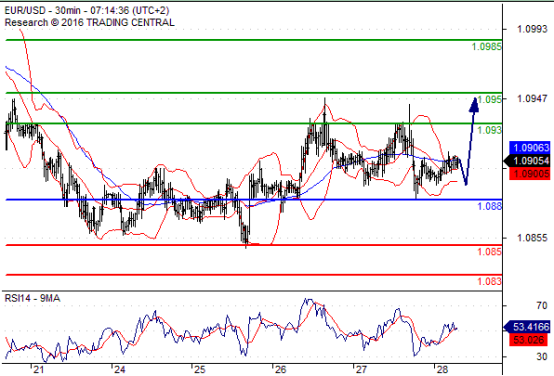Click the date marker 24 on time axis
554x376 pixels.
click(x=119, y=369)
